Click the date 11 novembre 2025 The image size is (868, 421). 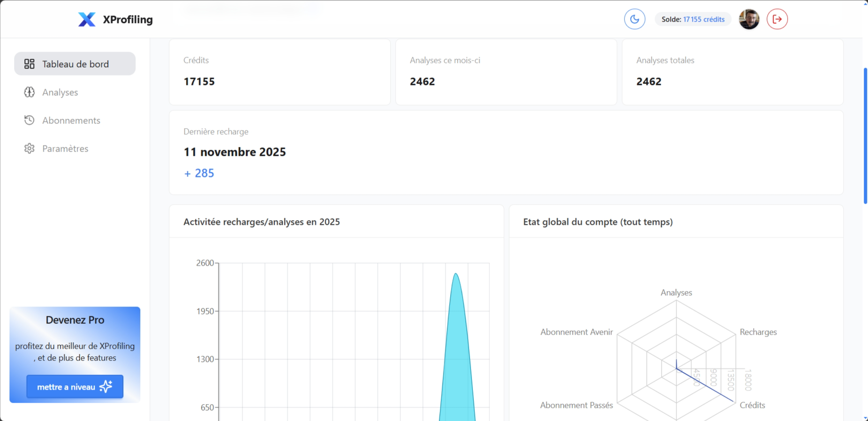tap(234, 152)
